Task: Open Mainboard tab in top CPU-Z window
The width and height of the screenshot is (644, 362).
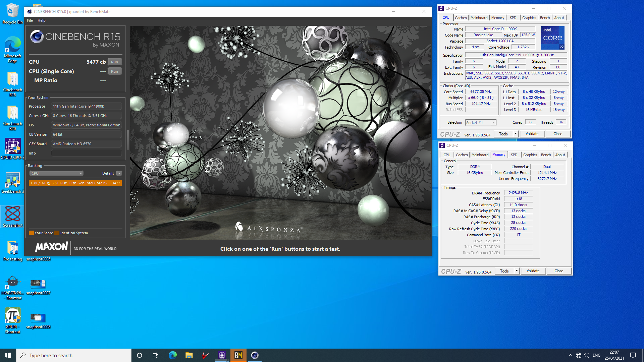Action: point(479,18)
